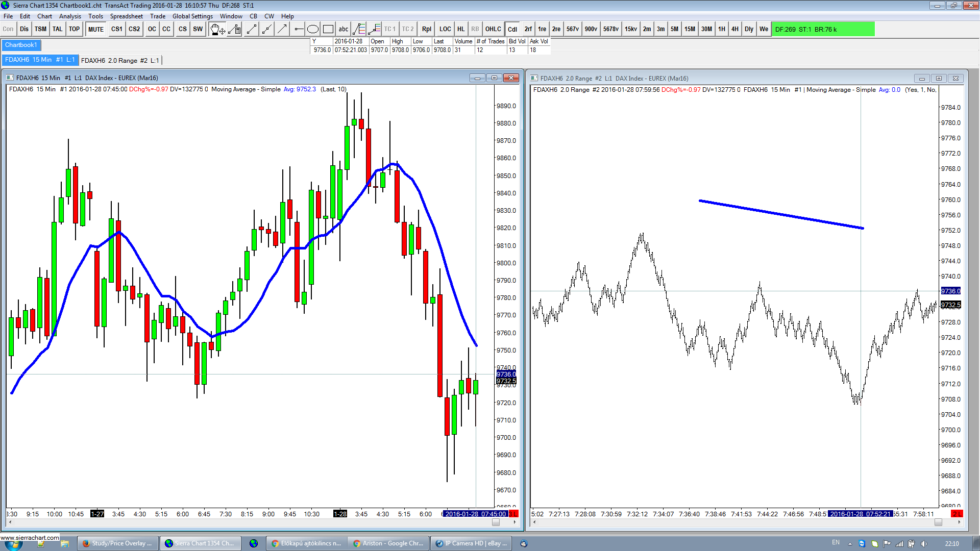Image resolution: width=980 pixels, height=551 pixels.
Task: Toggle Cdl candlestick chart mode
Action: click(512, 29)
